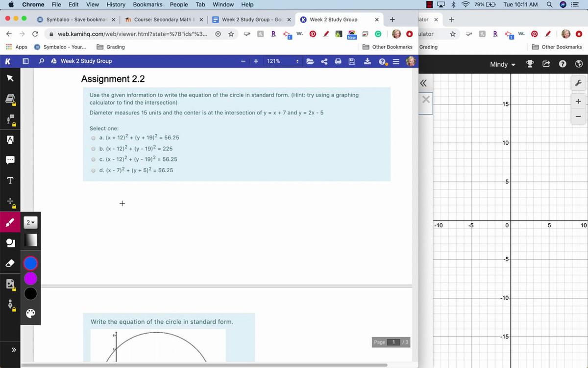Toggle the Kami sidebar panel icon

pos(25,61)
